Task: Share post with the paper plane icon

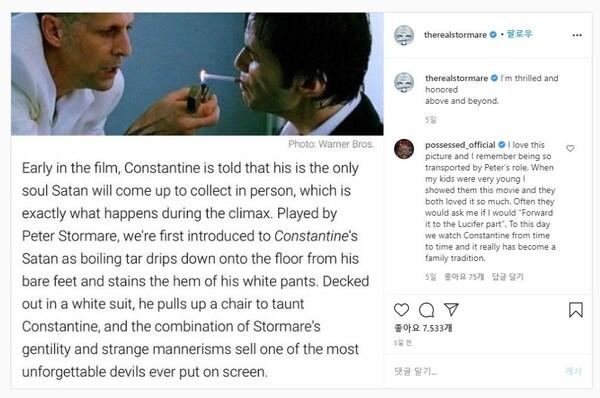Action: 451,309
